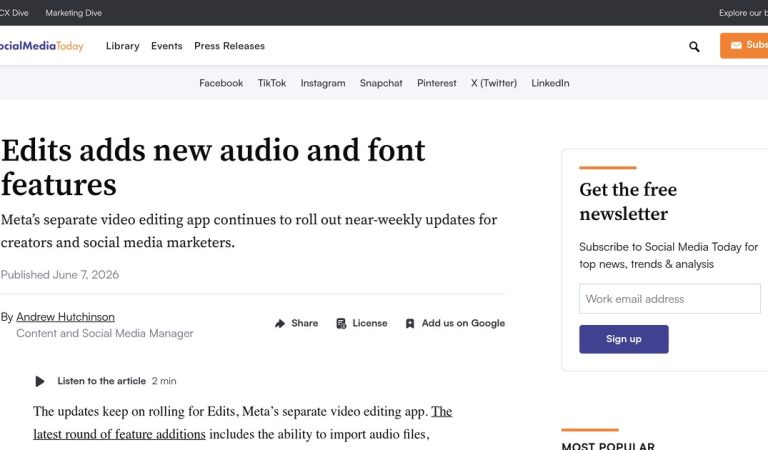
Task: Click the Sign up button
Action: coord(624,339)
